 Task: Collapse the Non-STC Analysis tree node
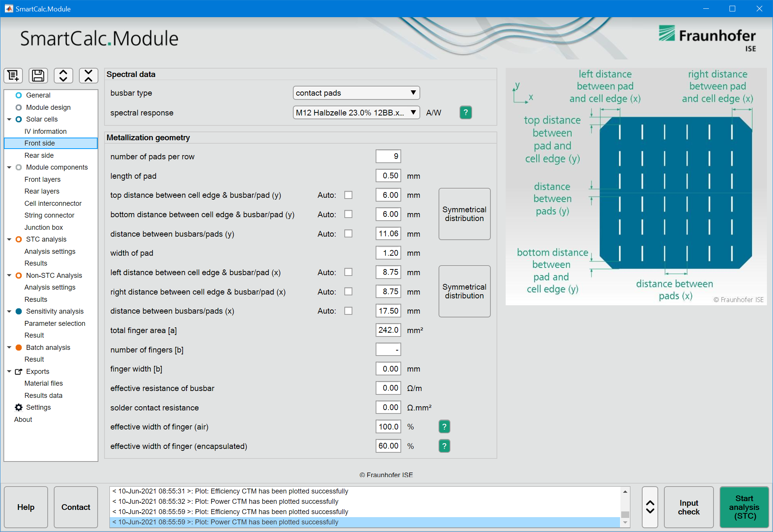[x=9, y=276]
